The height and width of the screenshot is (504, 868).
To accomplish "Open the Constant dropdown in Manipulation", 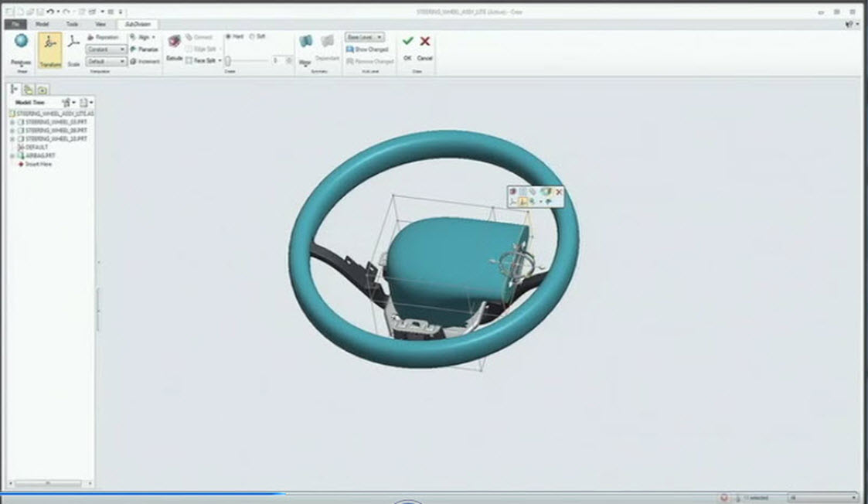I will click(106, 49).
